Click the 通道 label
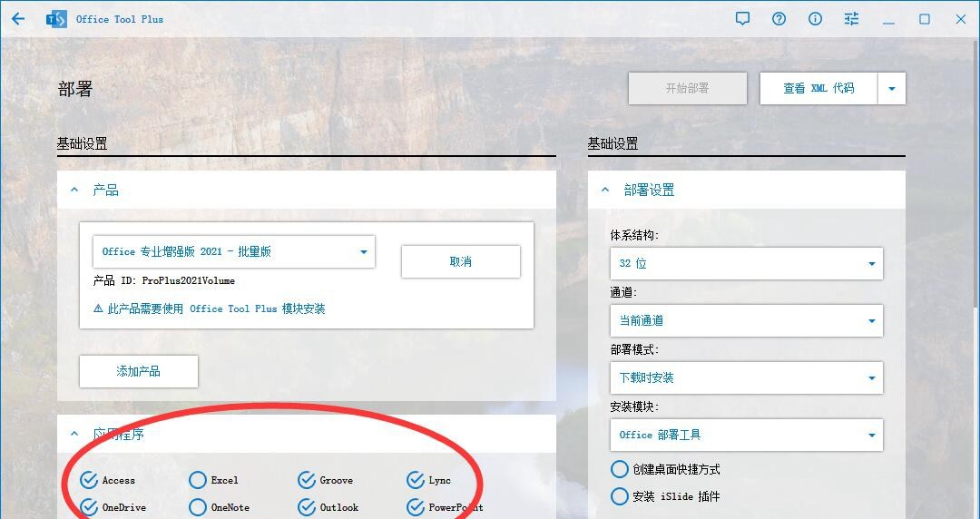The image size is (980, 519). click(x=623, y=292)
